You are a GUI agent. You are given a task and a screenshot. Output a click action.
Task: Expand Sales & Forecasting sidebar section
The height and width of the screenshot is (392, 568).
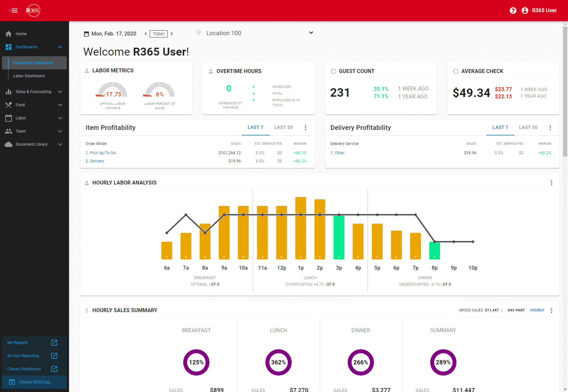[60, 92]
